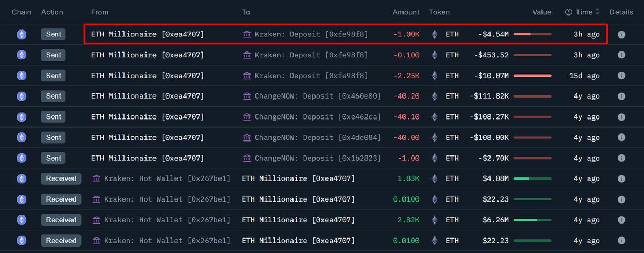Screen dimensions: 644x253
Task: Open ChangeNOW: Deposit [0x4de084] address
Action: [318, 138]
